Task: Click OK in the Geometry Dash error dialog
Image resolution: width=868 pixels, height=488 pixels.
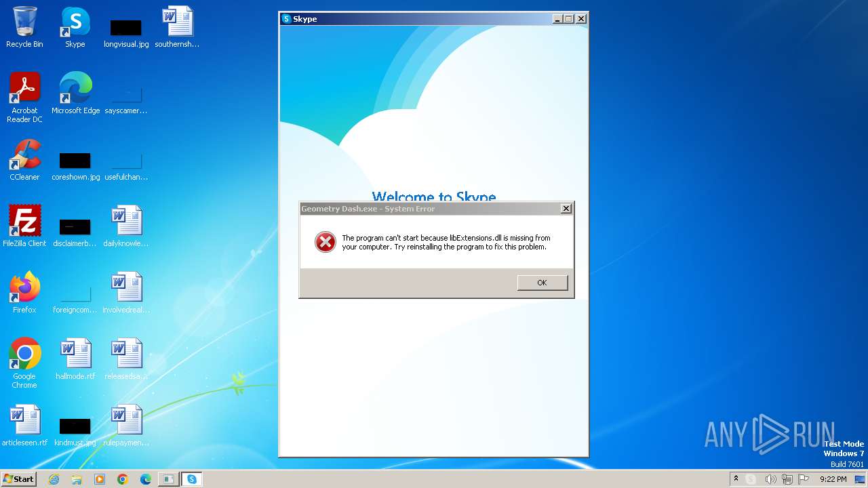Action: 542,283
